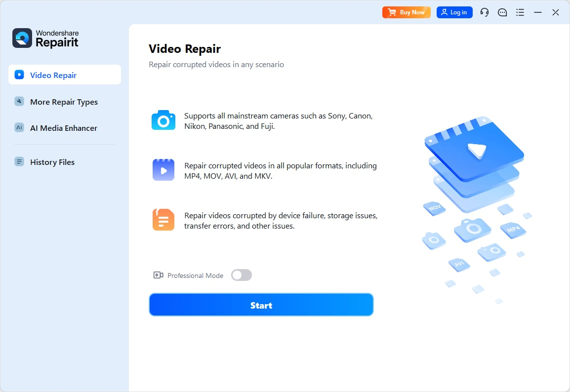Click the video formats play-file icon
The width and height of the screenshot is (570, 392).
click(x=163, y=170)
